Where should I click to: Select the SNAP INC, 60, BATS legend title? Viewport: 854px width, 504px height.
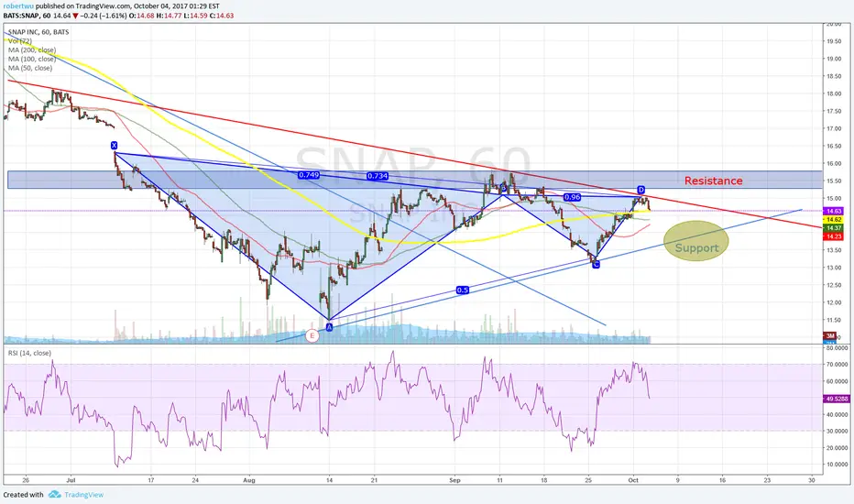click(38, 32)
